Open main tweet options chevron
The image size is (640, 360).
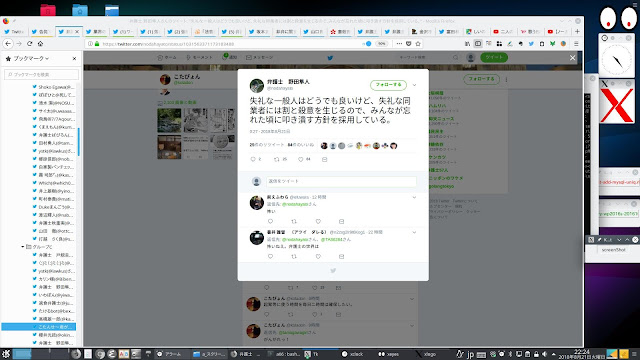point(414,85)
